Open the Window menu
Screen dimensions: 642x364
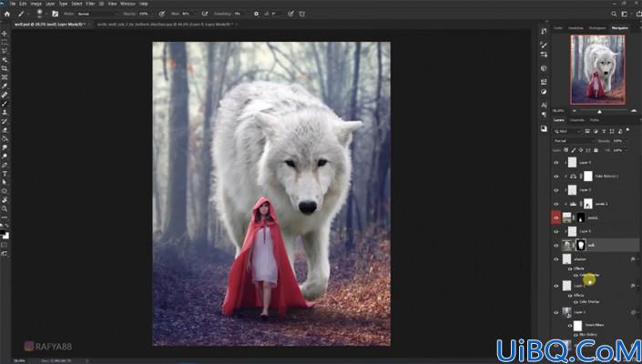(127, 4)
